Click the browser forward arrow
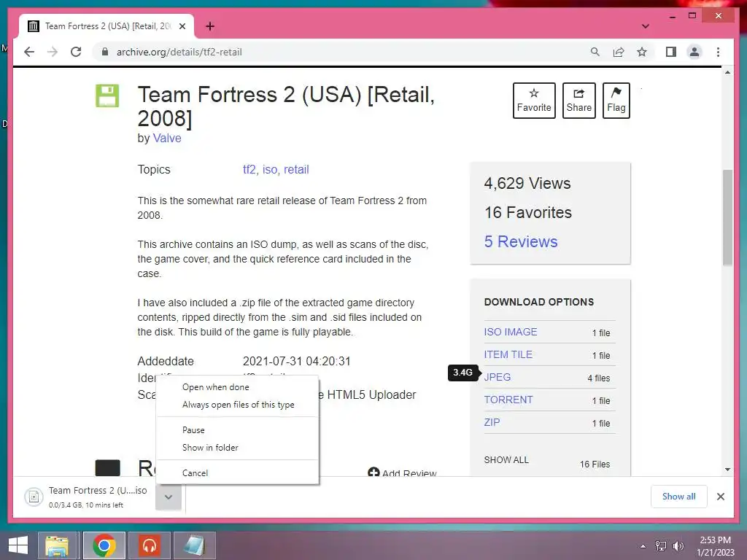This screenshot has height=560, width=747. point(53,52)
